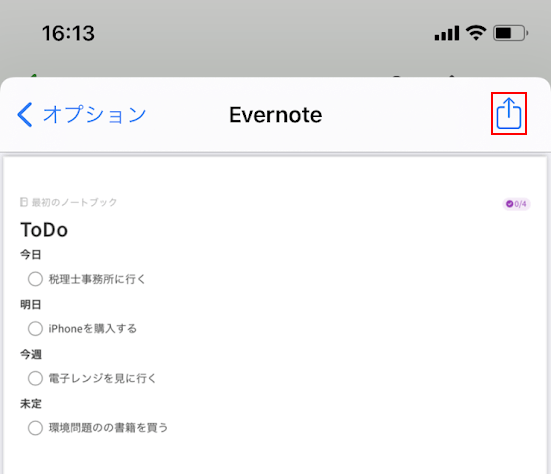Tap the Wi-Fi status icon

click(476, 33)
